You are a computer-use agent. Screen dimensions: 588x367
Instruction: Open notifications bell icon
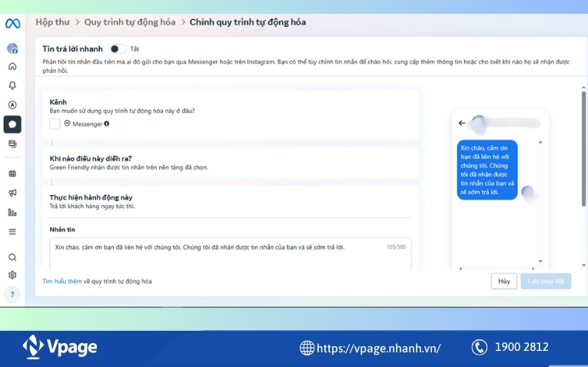tap(12, 85)
